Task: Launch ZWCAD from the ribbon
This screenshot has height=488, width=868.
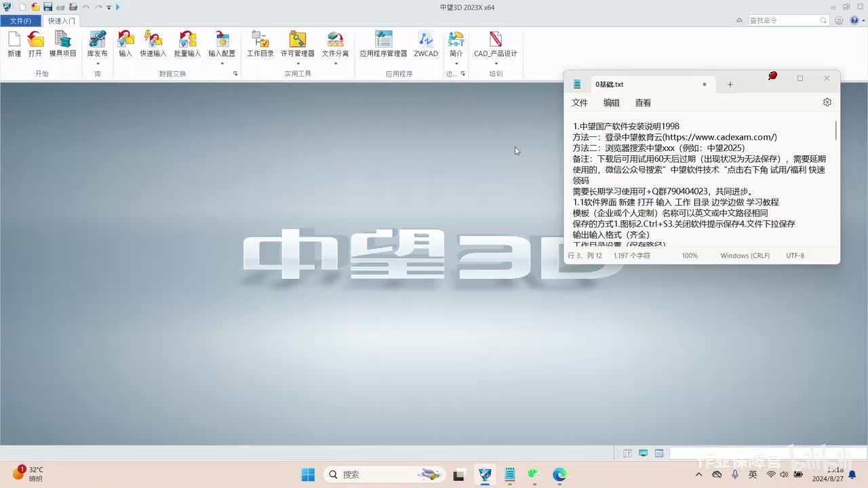Action: pos(426,39)
